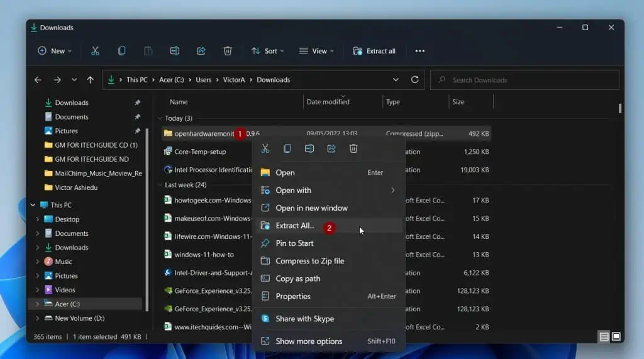This screenshot has height=359, width=644.
Task: Select Extract All... from context menu
Action: 328,226
